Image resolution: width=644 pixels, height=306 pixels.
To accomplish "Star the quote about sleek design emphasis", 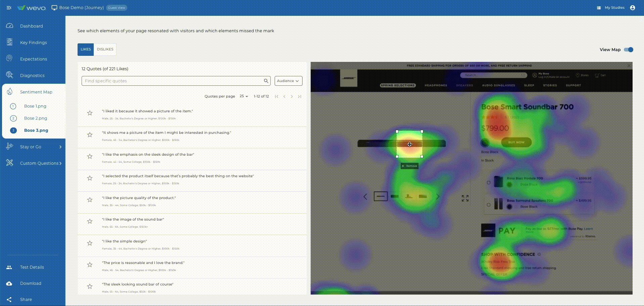I will [90, 156].
